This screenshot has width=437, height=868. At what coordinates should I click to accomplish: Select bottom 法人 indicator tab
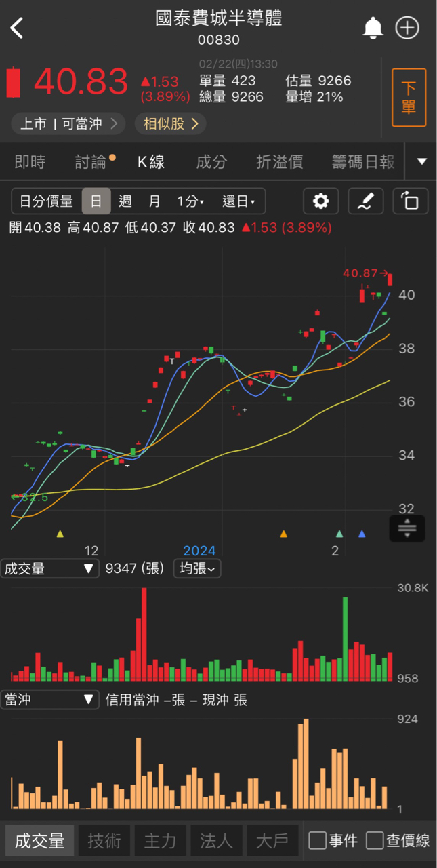217,841
